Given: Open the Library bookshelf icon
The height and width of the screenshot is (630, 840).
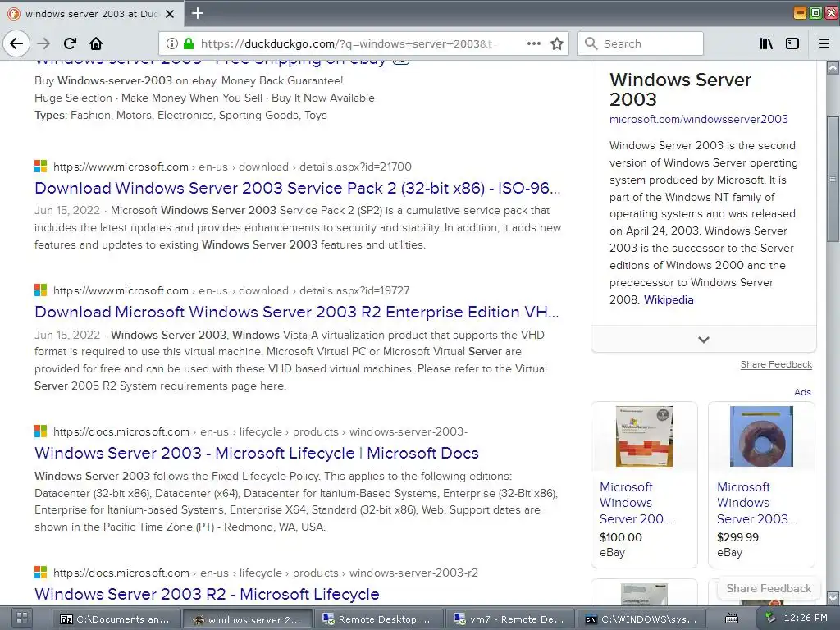Looking at the screenshot, I should click(x=766, y=43).
